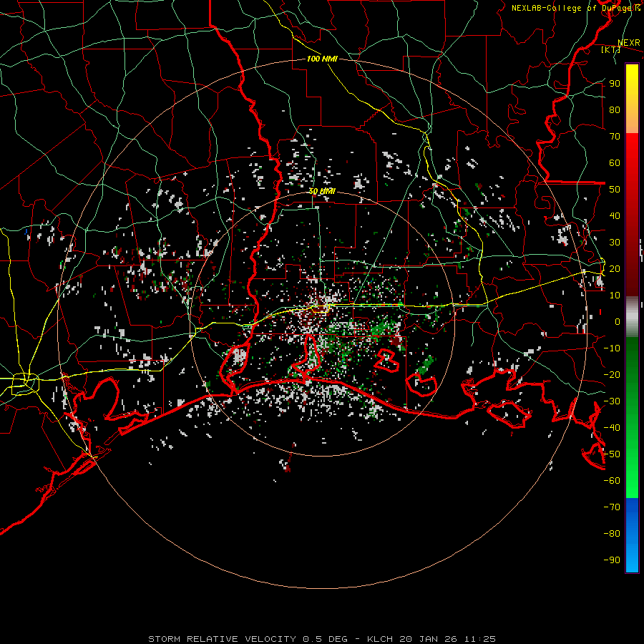Select the 90 value on the velocity scale
This screenshot has width=644, height=644.
(x=615, y=84)
